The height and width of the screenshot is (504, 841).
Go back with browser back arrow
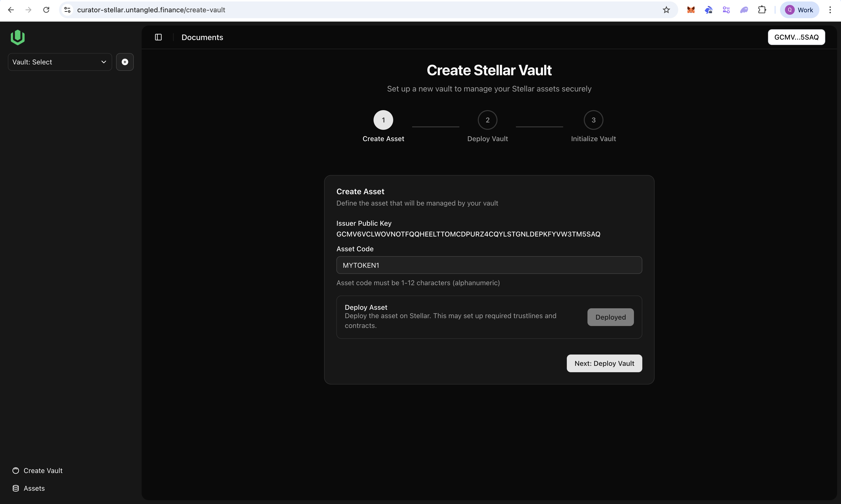tap(11, 10)
